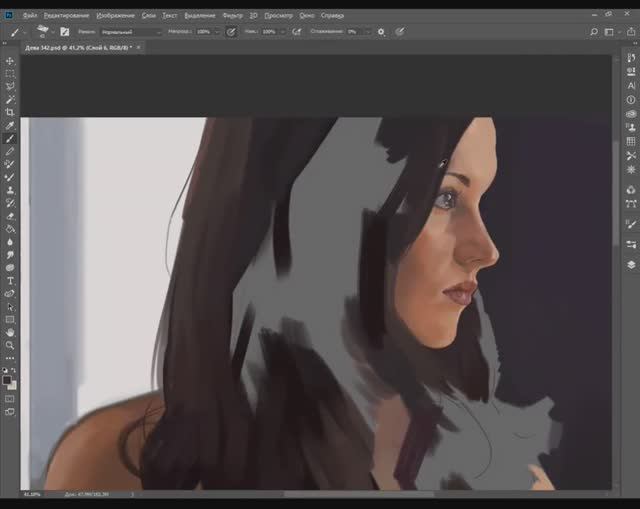Image resolution: width=640 pixels, height=509 pixels.
Task: Pick the Eyedropper tool
Action: pyautogui.click(x=10, y=126)
